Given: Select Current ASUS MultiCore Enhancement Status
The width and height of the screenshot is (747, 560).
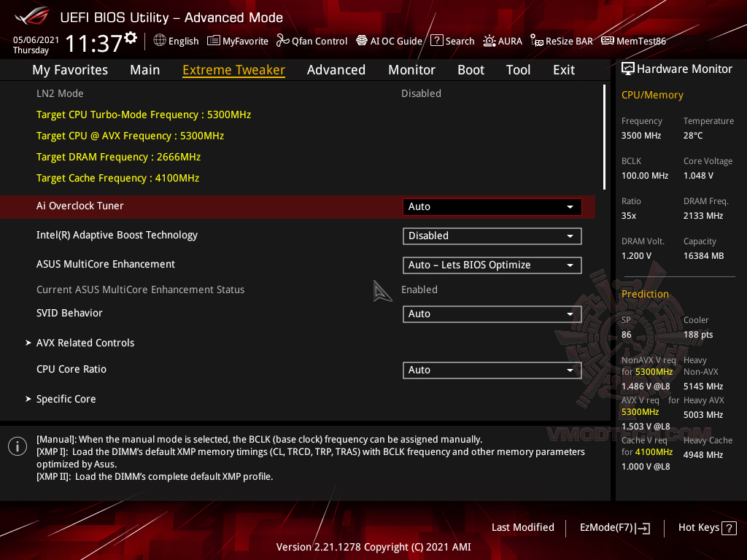Looking at the screenshot, I should point(141,289).
